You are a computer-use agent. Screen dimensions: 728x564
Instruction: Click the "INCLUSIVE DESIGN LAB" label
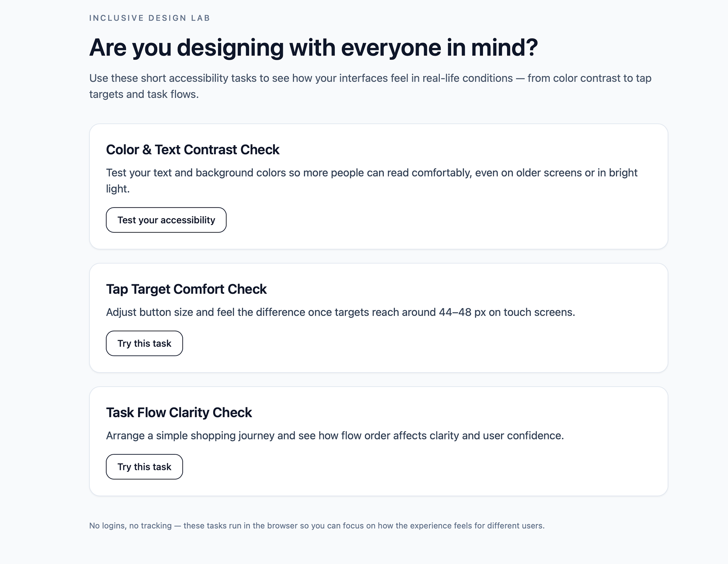click(149, 18)
